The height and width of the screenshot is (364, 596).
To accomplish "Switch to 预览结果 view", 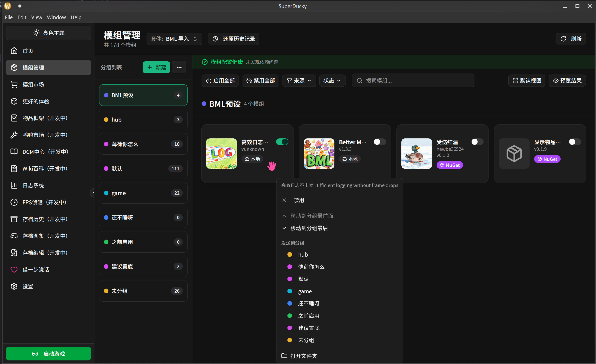I will coord(567,80).
